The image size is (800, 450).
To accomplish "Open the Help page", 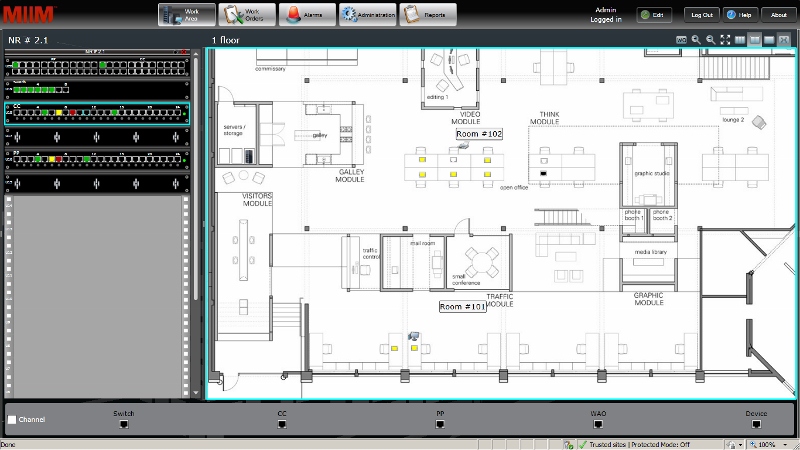I will pos(740,15).
